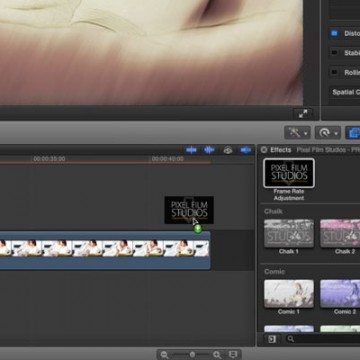The height and width of the screenshot is (360, 360).
Task: Open the retime speedometer menu
Action: [x=327, y=133]
